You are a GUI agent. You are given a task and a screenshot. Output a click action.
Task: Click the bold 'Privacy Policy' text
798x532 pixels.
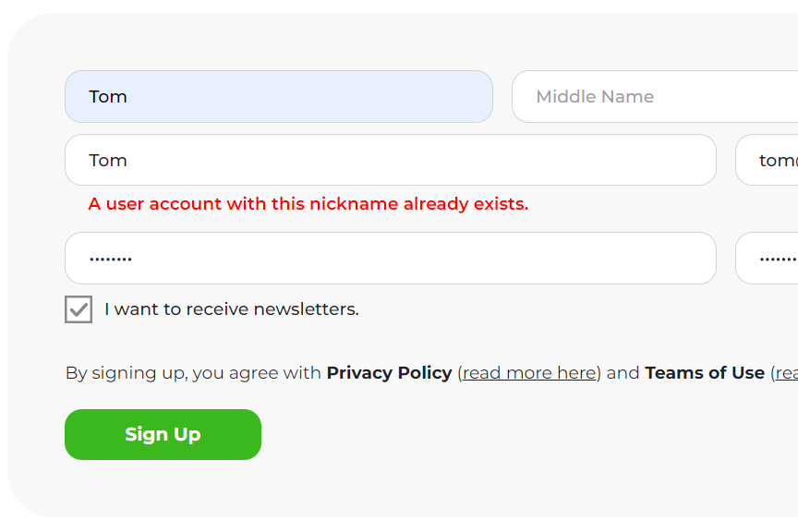coord(390,372)
